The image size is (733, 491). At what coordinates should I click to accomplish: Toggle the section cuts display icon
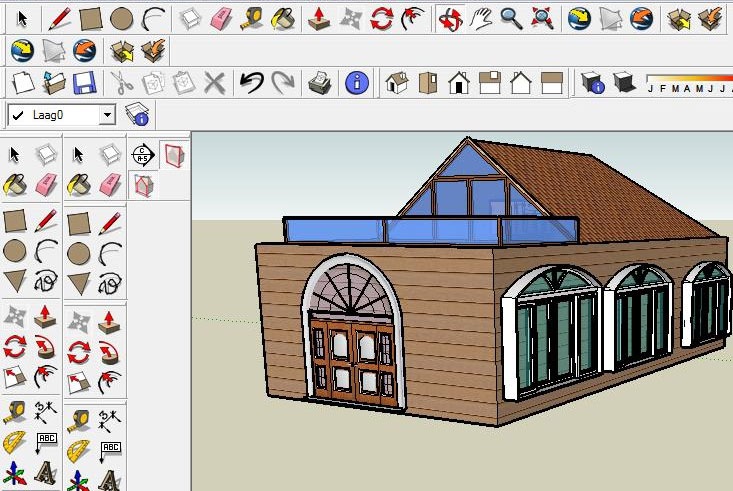(144, 185)
